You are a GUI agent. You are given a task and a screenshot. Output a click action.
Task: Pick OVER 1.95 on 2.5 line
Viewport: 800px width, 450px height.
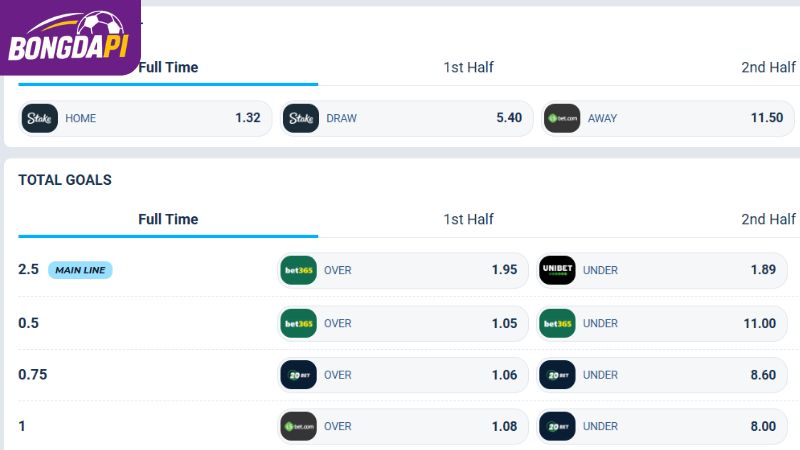click(x=403, y=270)
